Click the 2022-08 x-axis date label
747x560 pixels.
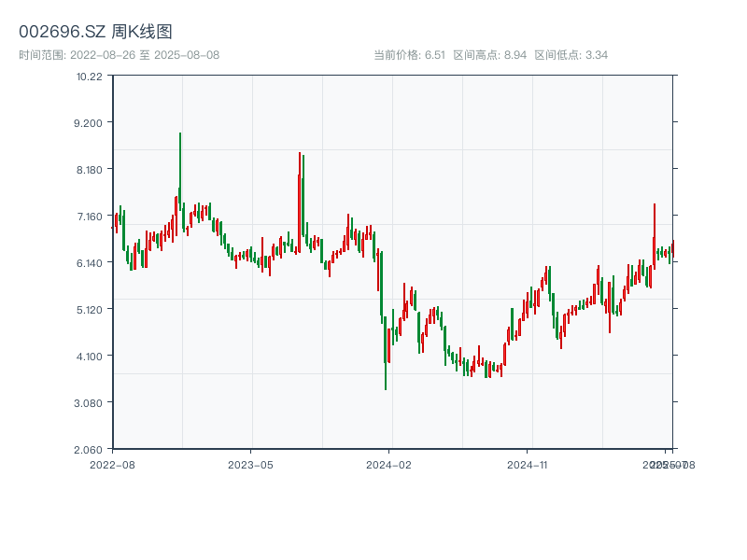click(112, 464)
